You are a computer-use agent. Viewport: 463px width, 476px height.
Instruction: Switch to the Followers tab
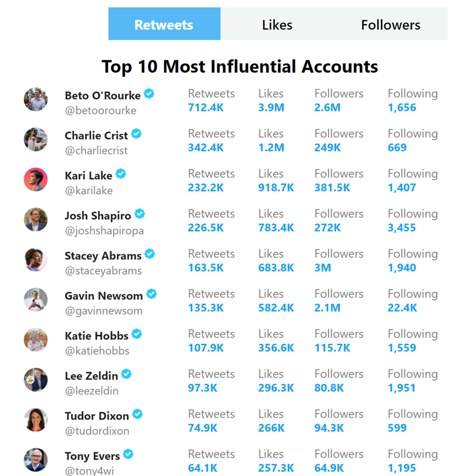[390, 24]
